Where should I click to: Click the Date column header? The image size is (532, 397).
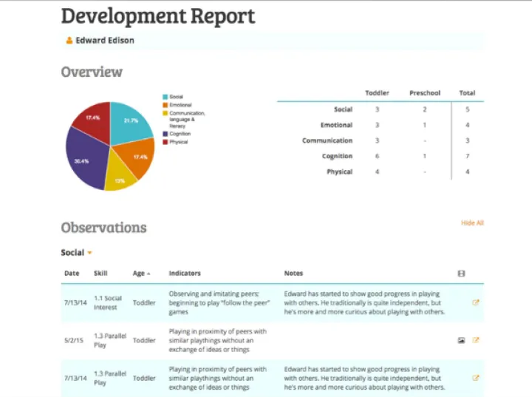(71, 274)
